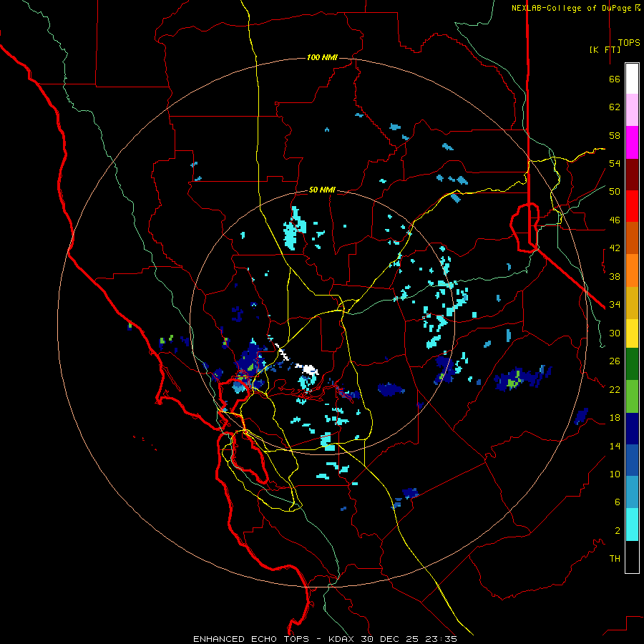Click the '18' legend value
The height and width of the screenshot is (644, 644).
[x=615, y=418]
